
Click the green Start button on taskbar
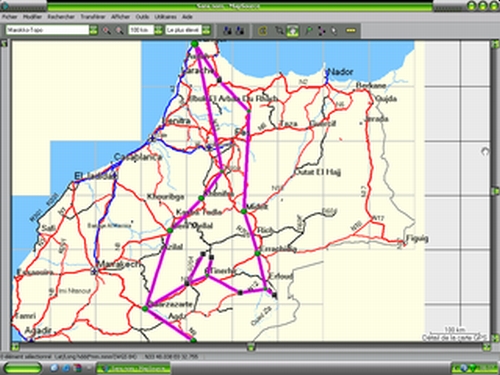point(23,368)
